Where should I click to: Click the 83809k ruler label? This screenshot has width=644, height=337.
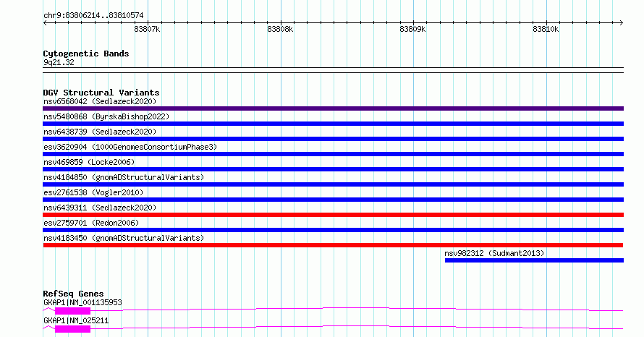(x=412, y=29)
